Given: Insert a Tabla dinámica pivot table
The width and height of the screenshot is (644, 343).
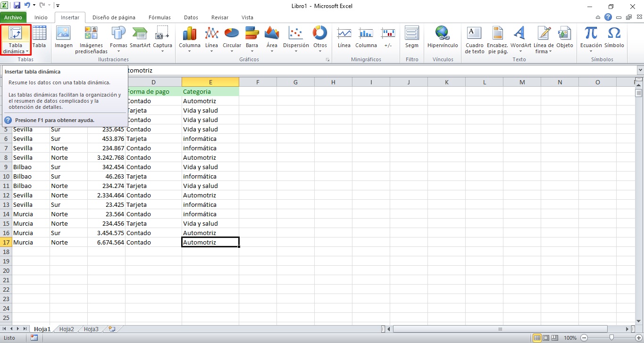Looking at the screenshot, I should point(16,40).
